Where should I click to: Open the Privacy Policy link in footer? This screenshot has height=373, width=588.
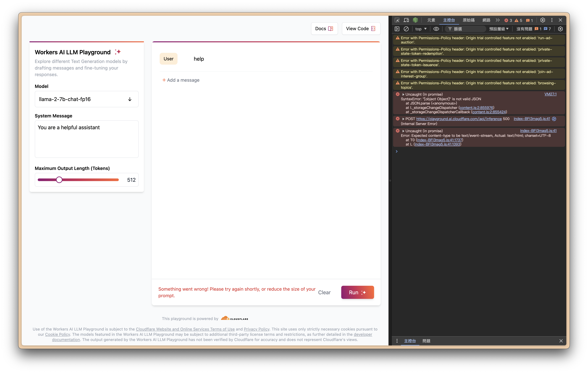(x=256, y=329)
